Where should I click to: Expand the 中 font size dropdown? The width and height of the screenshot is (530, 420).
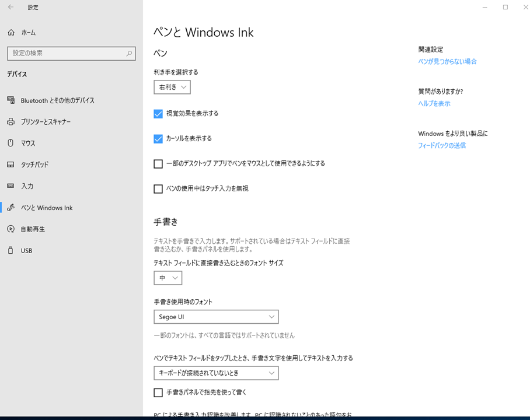168,278
